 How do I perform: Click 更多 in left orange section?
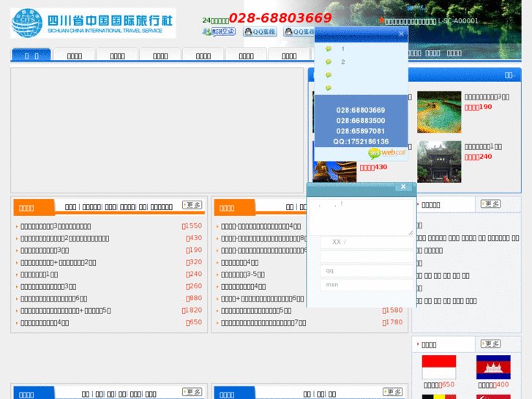(192, 205)
